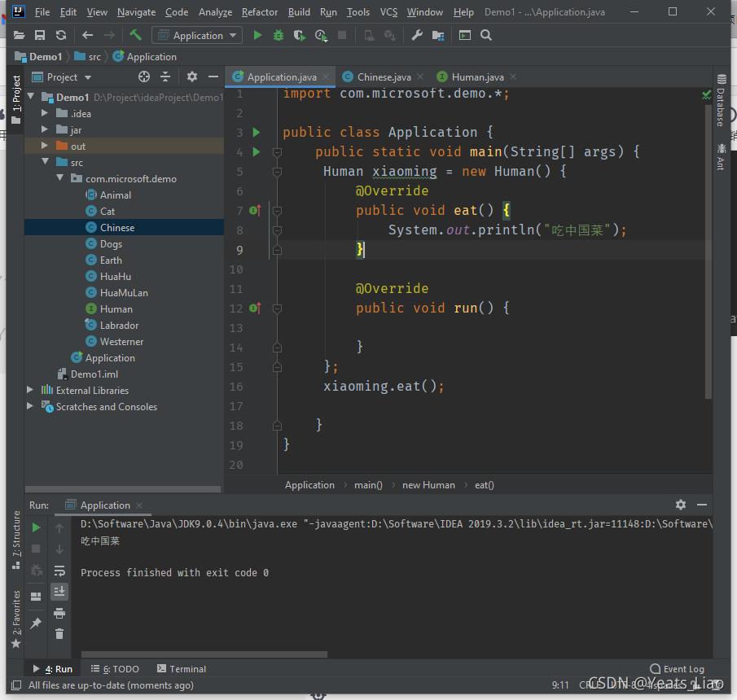This screenshot has height=700, width=737.
Task: Click the Build Project hammer icon
Action: pos(135,35)
